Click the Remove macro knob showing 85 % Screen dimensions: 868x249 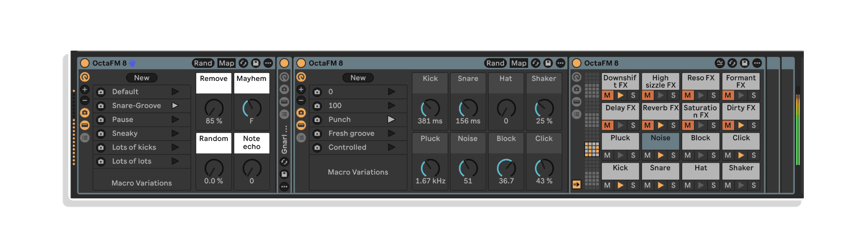(x=214, y=108)
